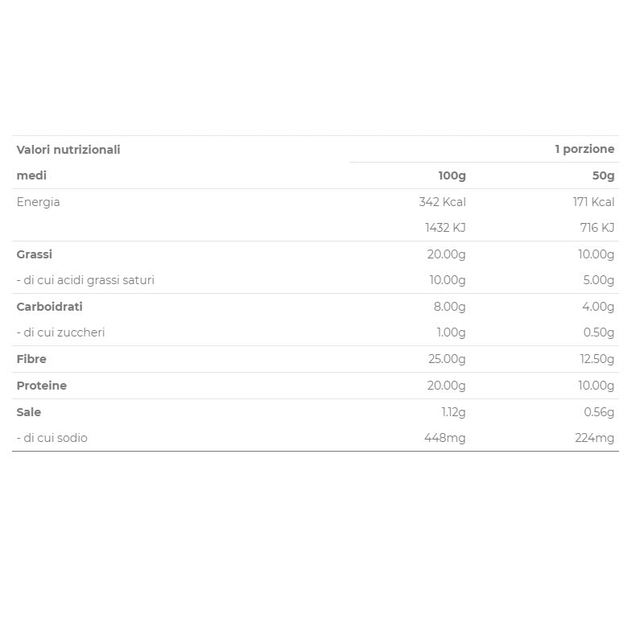This screenshot has height=644, width=644.
Task: Click the '448mg' sodium value
Action: 445,438
